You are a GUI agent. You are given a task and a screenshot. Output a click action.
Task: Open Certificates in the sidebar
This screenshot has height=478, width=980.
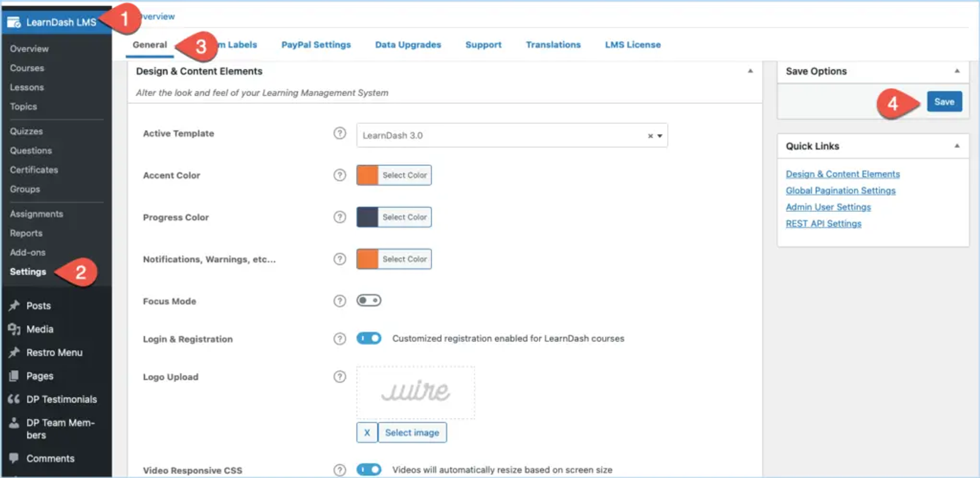[x=34, y=170]
